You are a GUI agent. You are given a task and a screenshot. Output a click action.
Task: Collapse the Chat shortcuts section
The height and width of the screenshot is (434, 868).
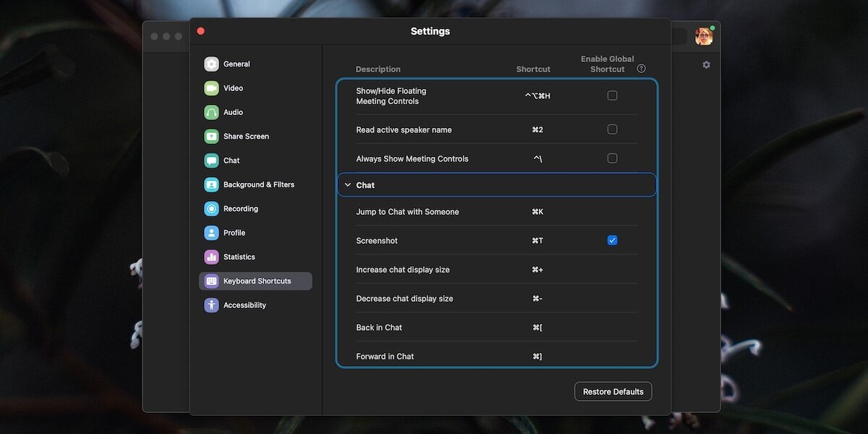[347, 184]
